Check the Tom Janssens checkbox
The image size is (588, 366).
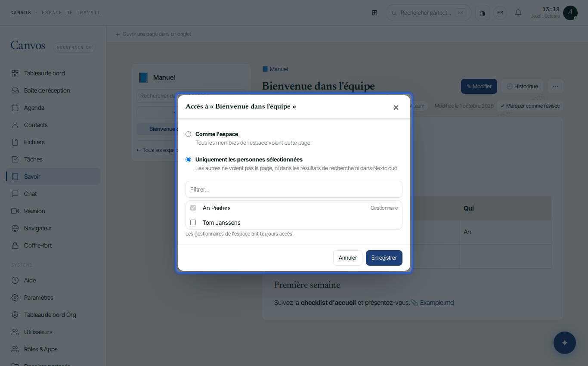click(193, 223)
